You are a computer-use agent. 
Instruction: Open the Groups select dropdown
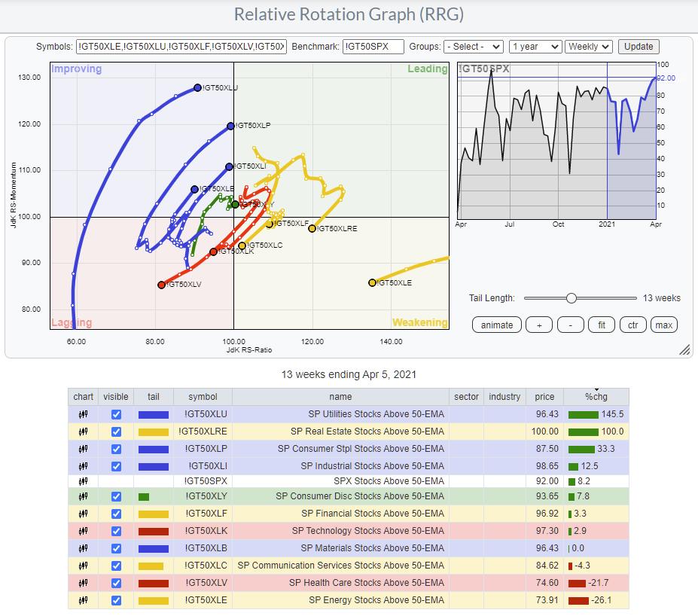[473, 47]
